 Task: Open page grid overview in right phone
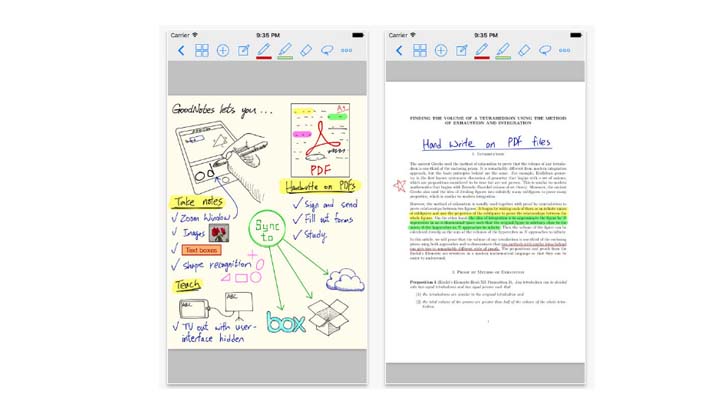(x=420, y=51)
